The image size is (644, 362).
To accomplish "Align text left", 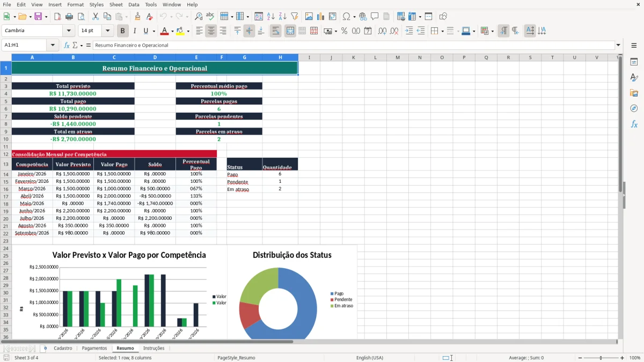I will pos(199,31).
